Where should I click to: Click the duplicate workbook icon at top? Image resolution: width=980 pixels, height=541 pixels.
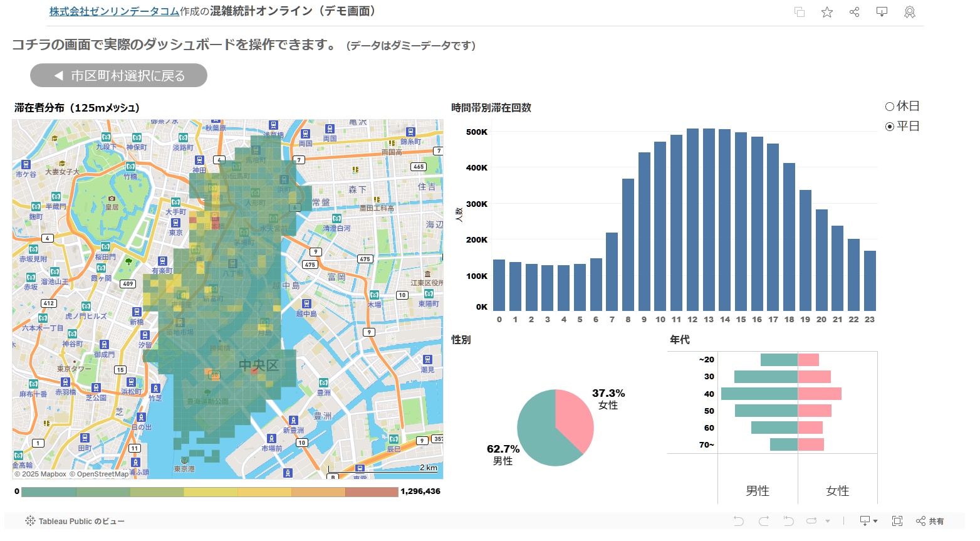[800, 12]
